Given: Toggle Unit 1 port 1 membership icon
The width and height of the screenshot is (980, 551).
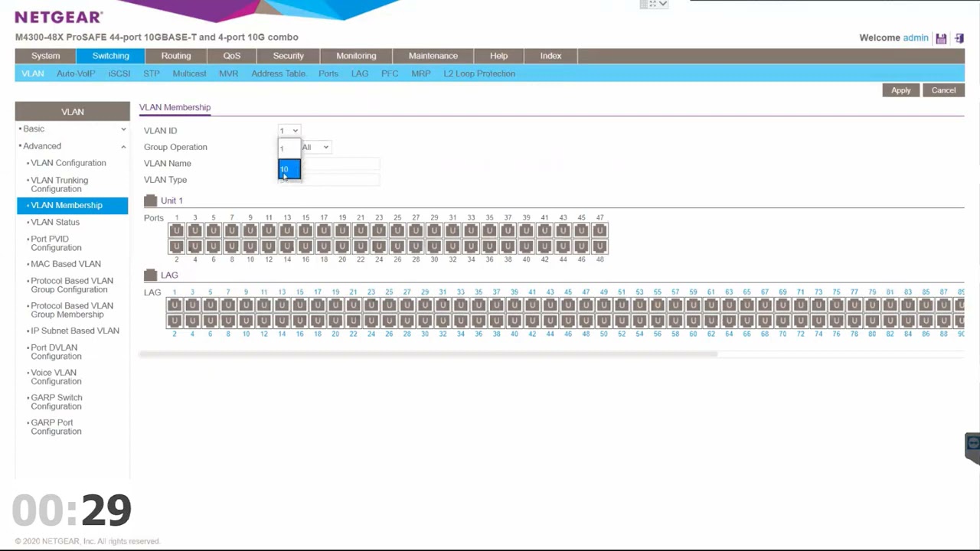Looking at the screenshot, I should tap(176, 230).
